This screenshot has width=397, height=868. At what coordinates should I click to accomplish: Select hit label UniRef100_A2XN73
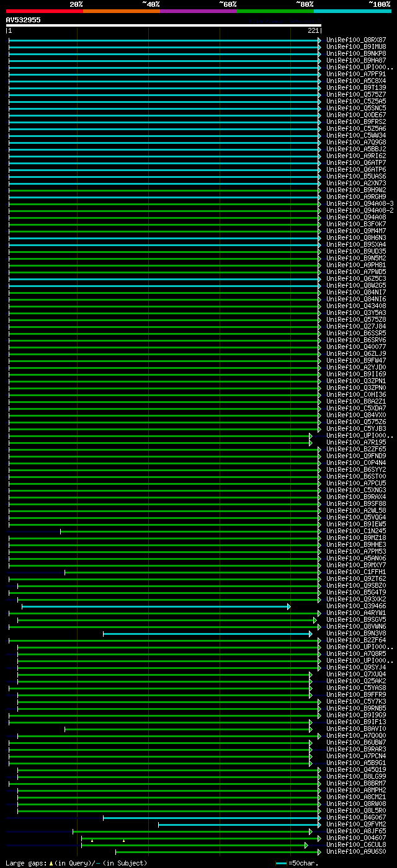pyautogui.click(x=356, y=183)
